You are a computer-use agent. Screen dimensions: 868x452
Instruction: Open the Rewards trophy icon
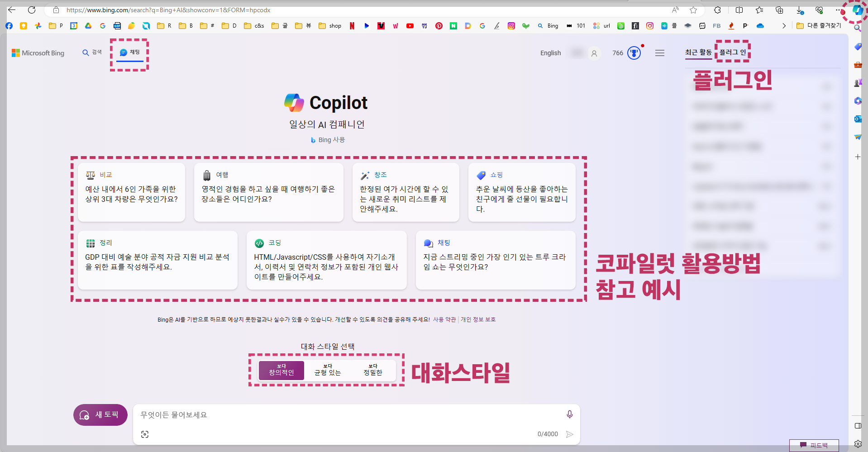click(x=634, y=53)
